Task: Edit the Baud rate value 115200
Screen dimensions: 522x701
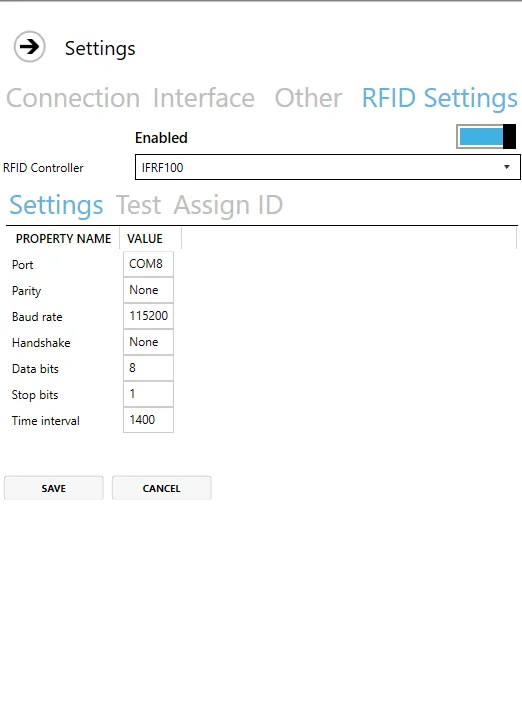Action: pyautogui.click(x=148, y=316)
